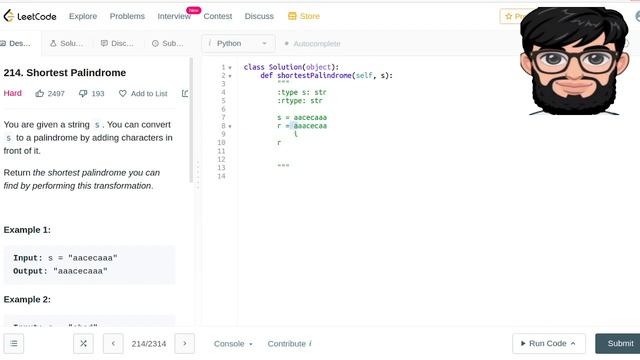The image size is (640, 360).
Task: Go to the Interview section
Action: [174, 16]
